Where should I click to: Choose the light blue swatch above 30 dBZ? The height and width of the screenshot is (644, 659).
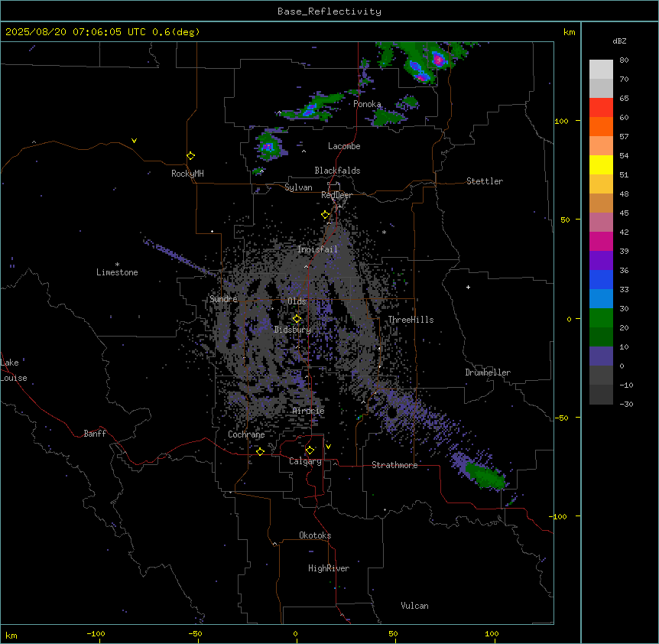click(x=601, y=299)
